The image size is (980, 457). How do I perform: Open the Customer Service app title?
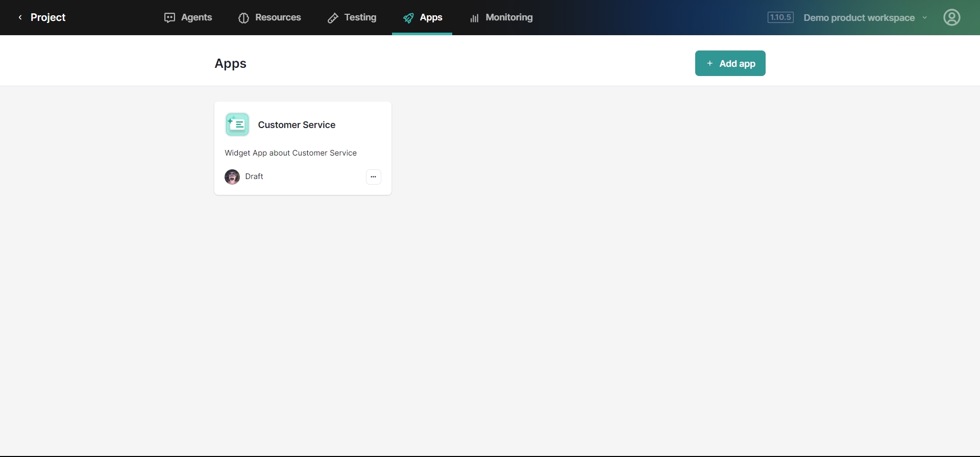(x=297, y=125)
